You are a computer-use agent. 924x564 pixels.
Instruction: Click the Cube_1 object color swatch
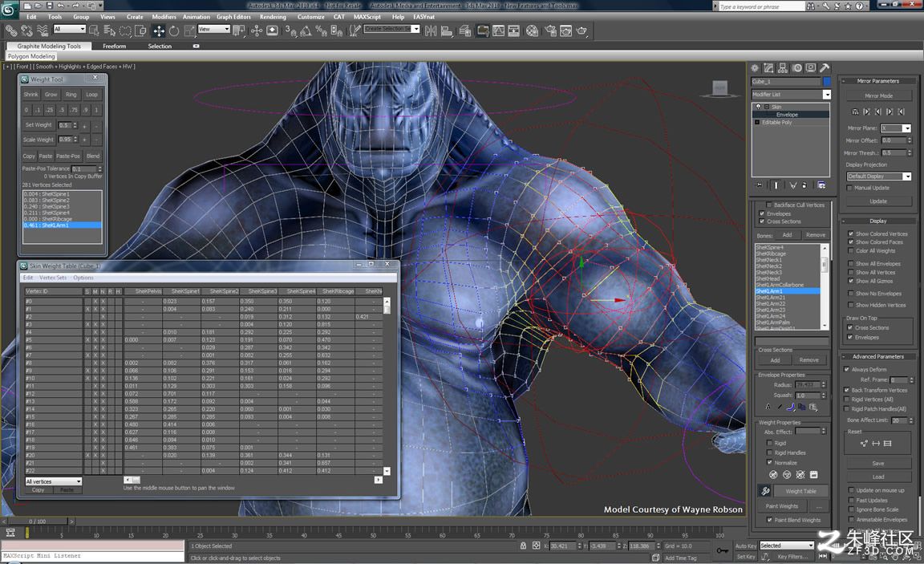click(x=827, y=81)
